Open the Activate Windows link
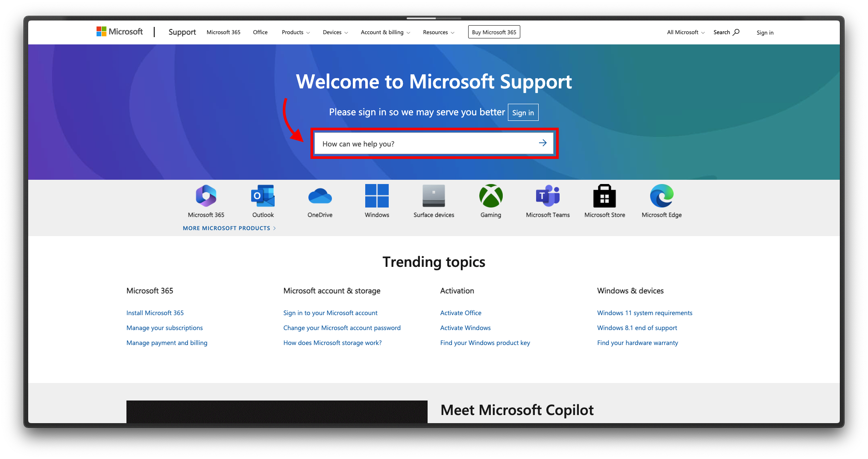This screenshot has height=459, width=868. tap(466, 328)
